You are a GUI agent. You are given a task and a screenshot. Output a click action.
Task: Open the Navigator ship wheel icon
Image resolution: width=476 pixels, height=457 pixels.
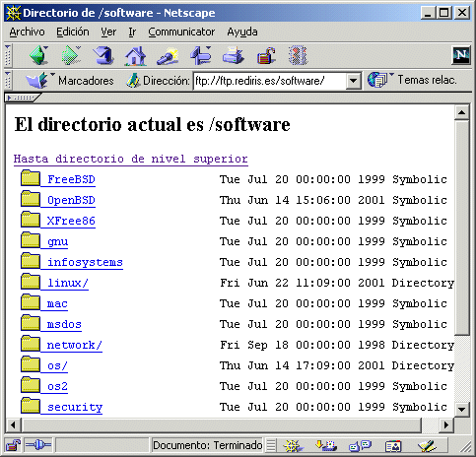pyautogui.click(x=293, y=445)
